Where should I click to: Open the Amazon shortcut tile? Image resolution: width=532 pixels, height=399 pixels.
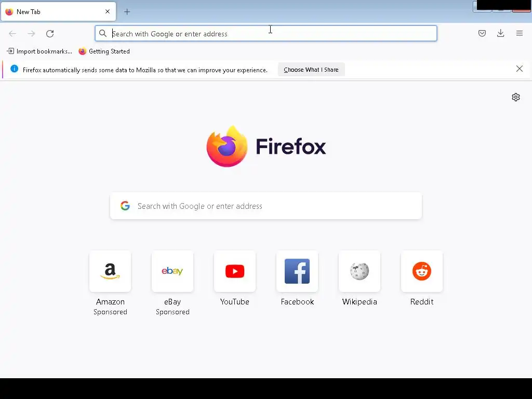pos(110,271)
